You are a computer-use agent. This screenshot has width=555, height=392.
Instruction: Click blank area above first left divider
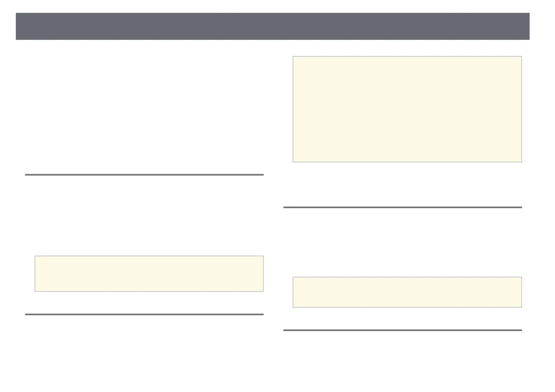click(x=144, y=109)
